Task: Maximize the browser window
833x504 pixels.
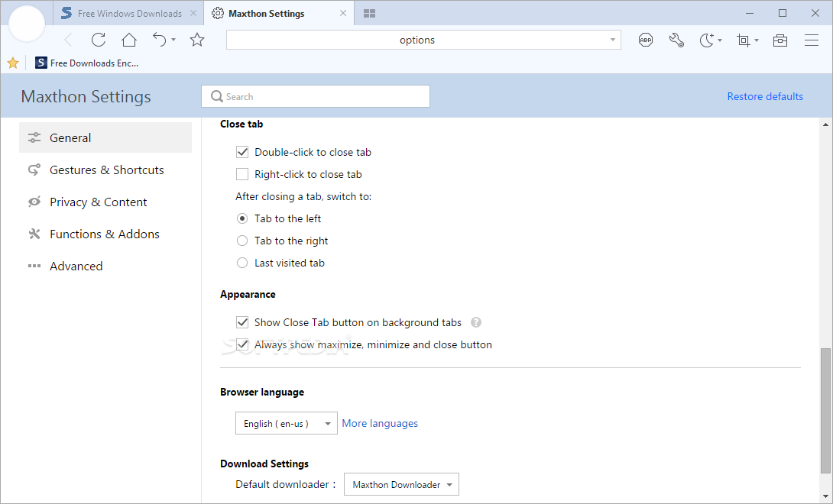Action: [783, 13]
